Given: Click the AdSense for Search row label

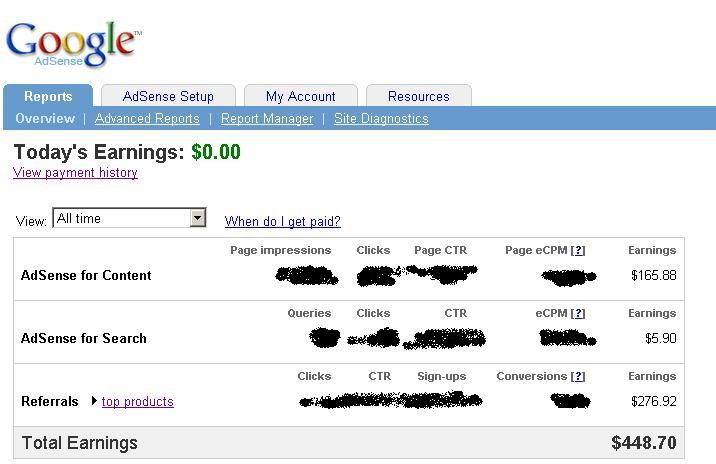Looking at the screenshot, I should [x=84, y=338].
